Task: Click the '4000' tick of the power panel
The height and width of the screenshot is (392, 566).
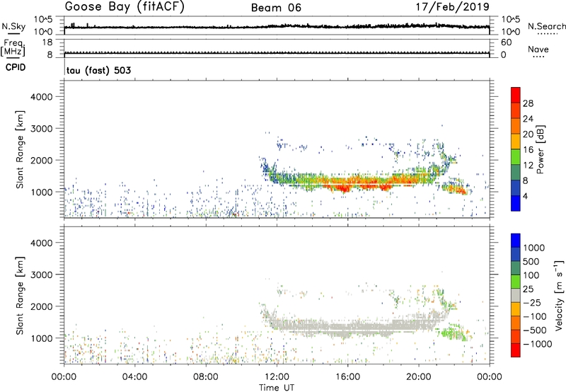Action: tap(42, 97)
